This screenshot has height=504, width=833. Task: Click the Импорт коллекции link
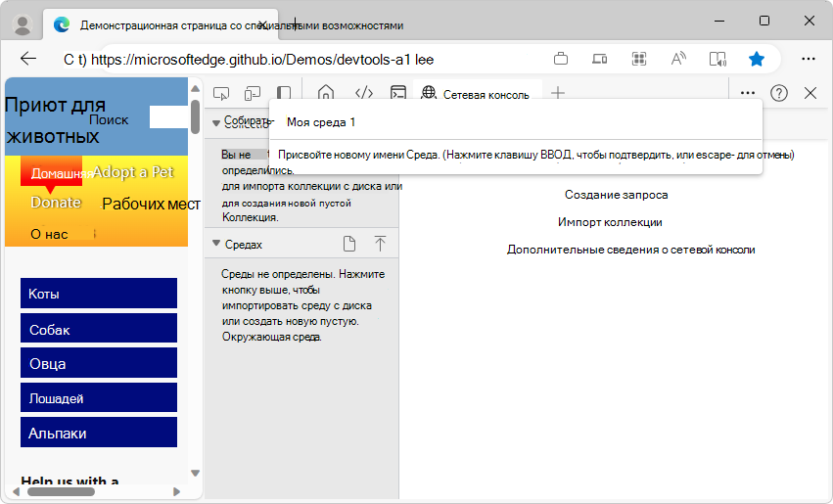point(610,222)
